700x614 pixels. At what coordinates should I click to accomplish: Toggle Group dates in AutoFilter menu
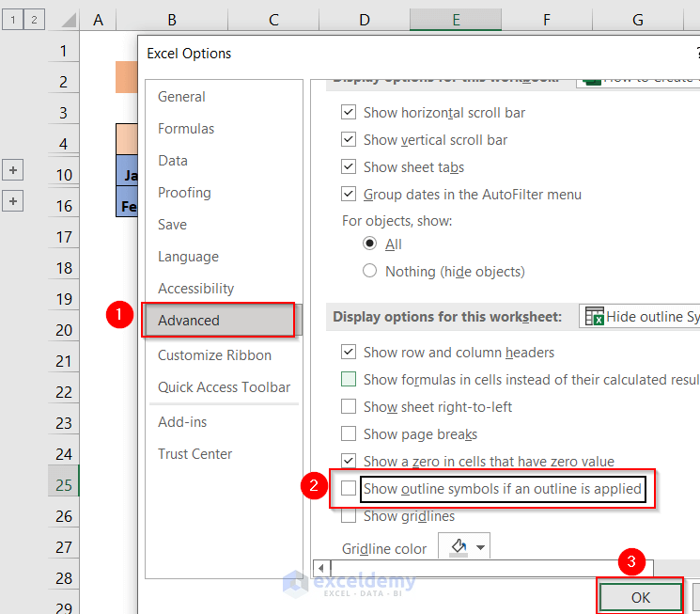[x=349, y=194]
